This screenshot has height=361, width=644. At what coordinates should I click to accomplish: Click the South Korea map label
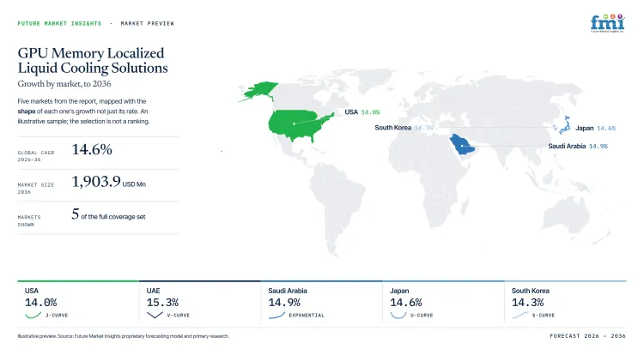coord(392,128)
